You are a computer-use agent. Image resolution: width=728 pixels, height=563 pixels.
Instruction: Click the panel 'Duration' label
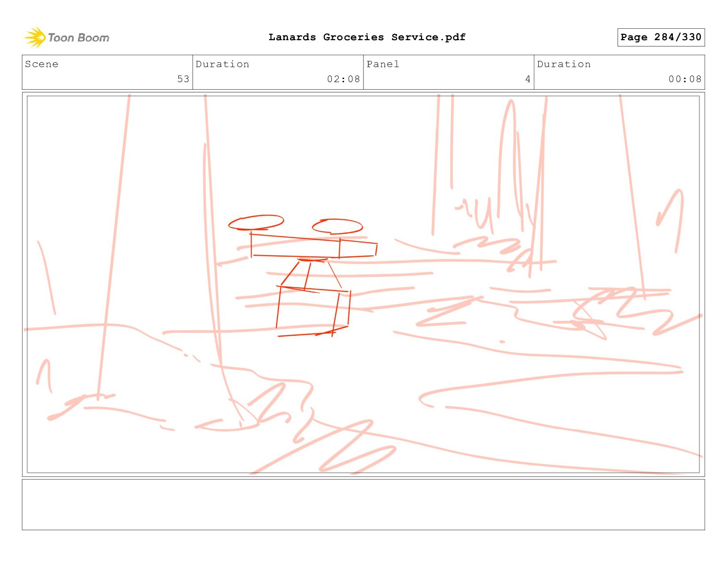point(564,64)
